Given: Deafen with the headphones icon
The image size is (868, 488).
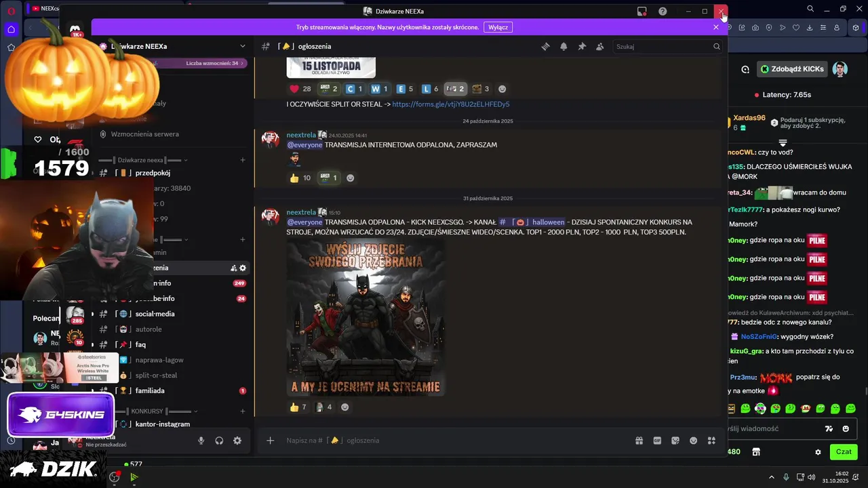Looking at the screenshot, I should point(219,441).
